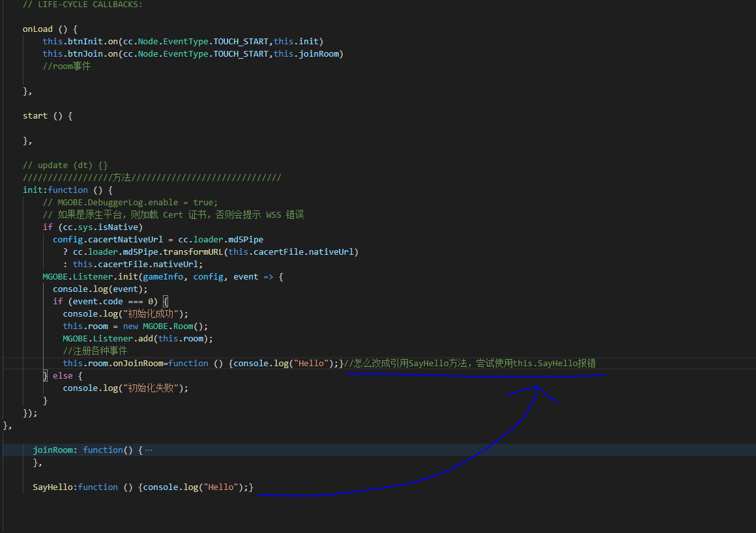Click "config.cacertNativeUrl = cc.loader.md5Pipe" line
This screenshot has width=756, height=533.
[158, 240]
